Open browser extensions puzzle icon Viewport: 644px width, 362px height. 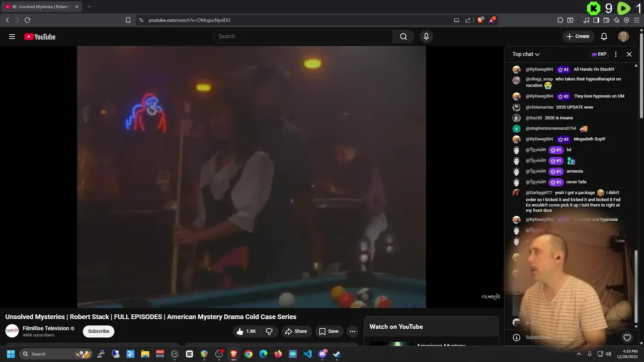[560, 20]
